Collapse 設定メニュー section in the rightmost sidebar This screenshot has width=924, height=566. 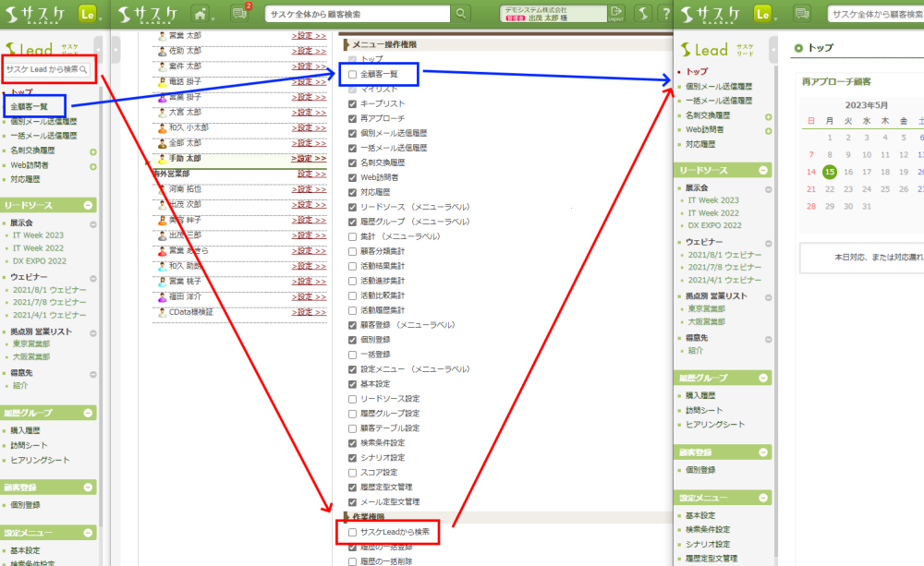point(763,498)
